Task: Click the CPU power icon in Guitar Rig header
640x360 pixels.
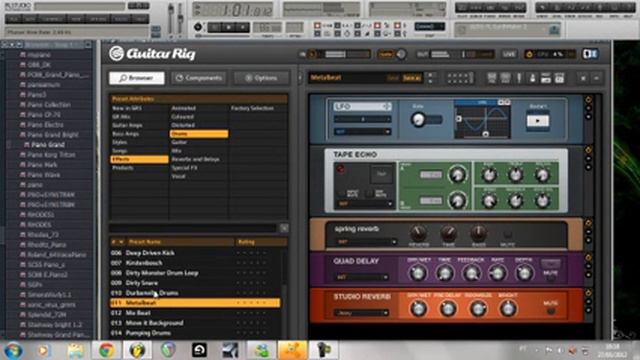Action: (x=529, y=54)
